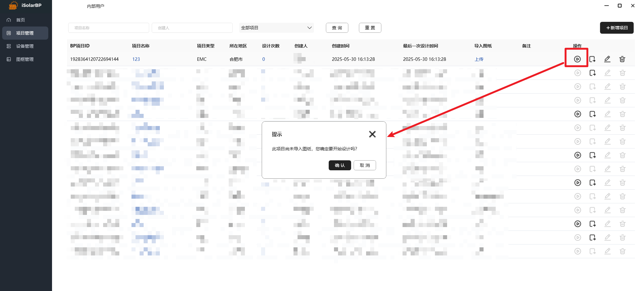This screenshot has height=291, width=644.
Task: Close the 提示 dialog with the X icon
Action: pos(372,134)
